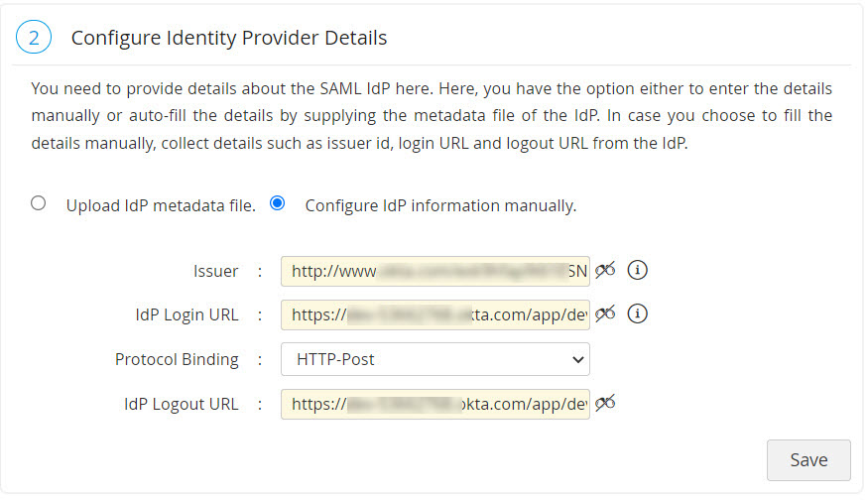Open the Protocol Binding HTTP-Post dropdown
Viewport: 868px width, 500px height.
pos(435,359)
